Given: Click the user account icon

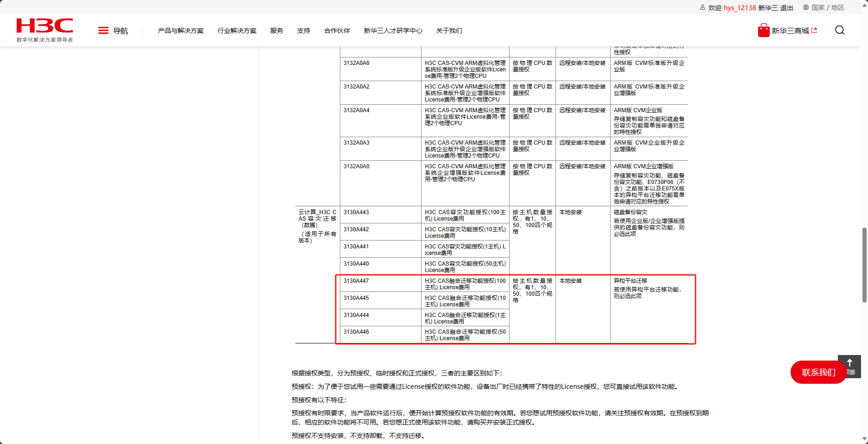Looking at the screenshot, I should click(702, 7).
